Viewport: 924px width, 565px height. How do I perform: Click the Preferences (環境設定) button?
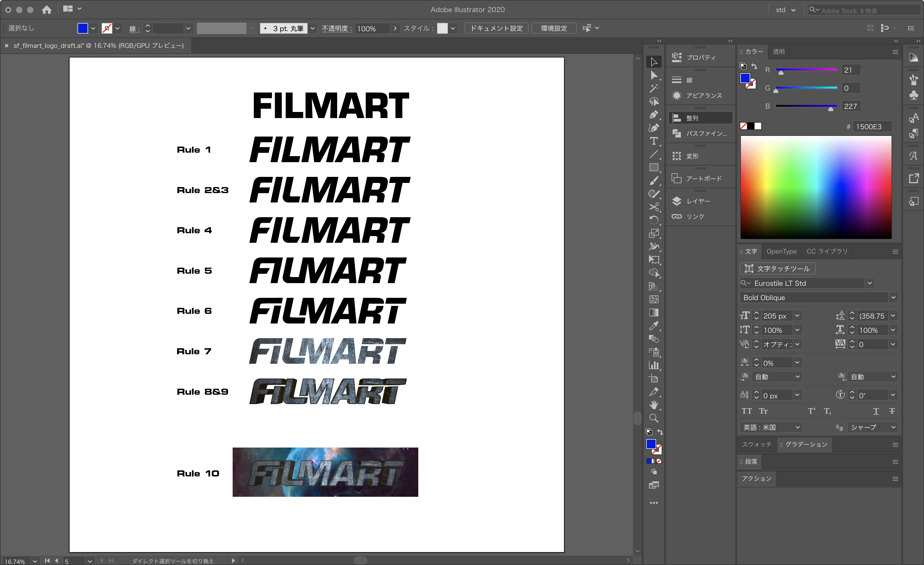[x=554, y=28]
